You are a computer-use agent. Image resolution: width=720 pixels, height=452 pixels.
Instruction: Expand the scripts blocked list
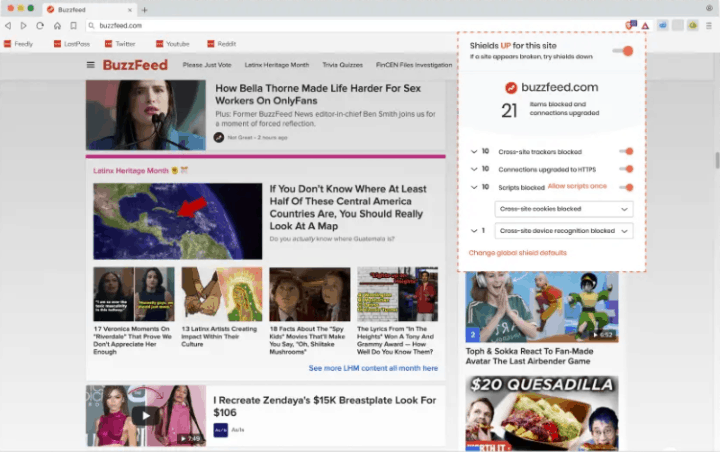[474, 187]
